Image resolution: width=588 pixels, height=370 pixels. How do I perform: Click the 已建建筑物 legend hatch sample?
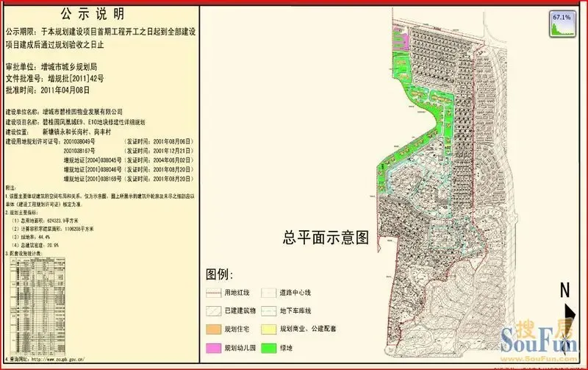click(x=214, y=310)
